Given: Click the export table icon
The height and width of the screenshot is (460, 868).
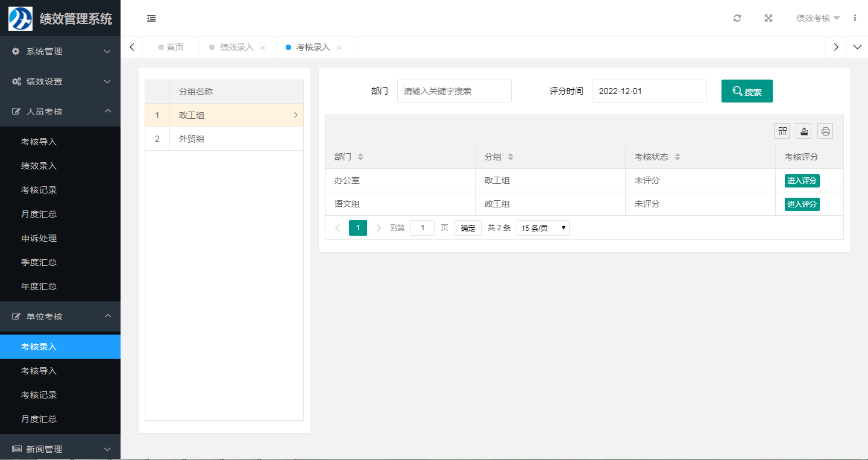Looking at the screenshot, I should coord(804,131).
